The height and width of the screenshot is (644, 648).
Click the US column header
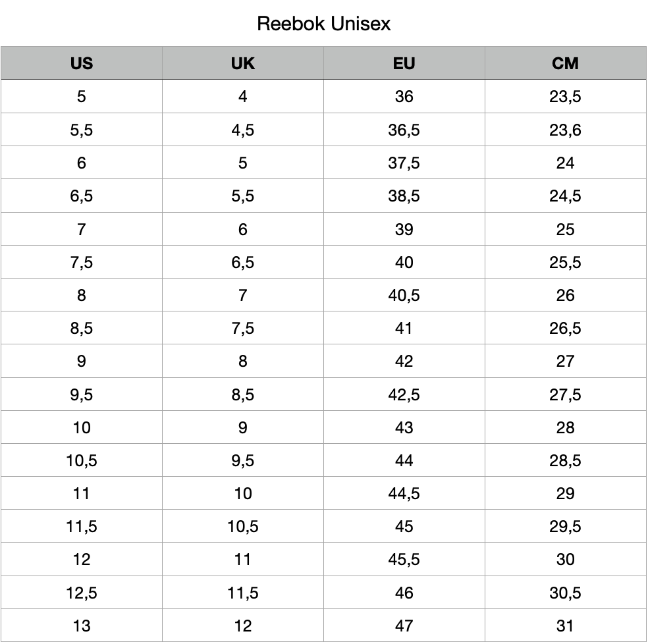coord(82,63)
